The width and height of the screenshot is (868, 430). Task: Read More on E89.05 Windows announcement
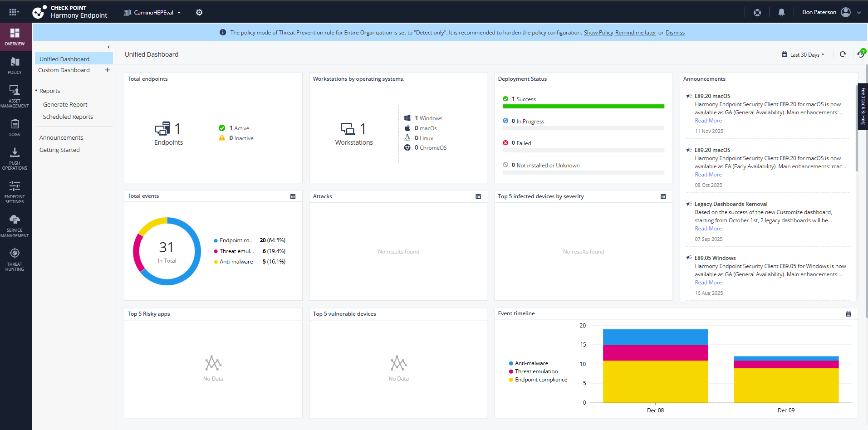point(708,283)
